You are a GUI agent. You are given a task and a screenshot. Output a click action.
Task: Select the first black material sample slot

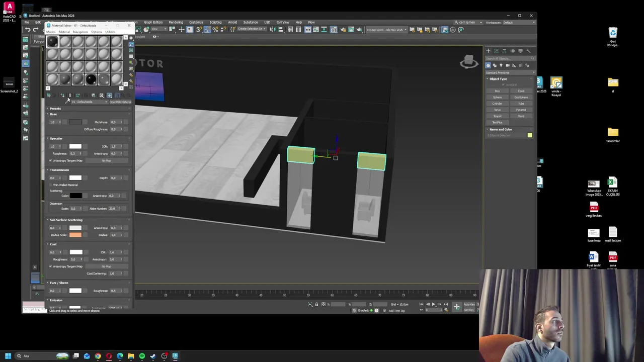[x=52, y=42]
